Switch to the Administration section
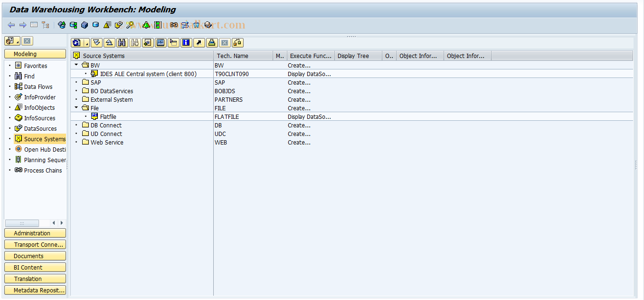The width and height of the screenshot is (644, 300). [x=35, y=233]
